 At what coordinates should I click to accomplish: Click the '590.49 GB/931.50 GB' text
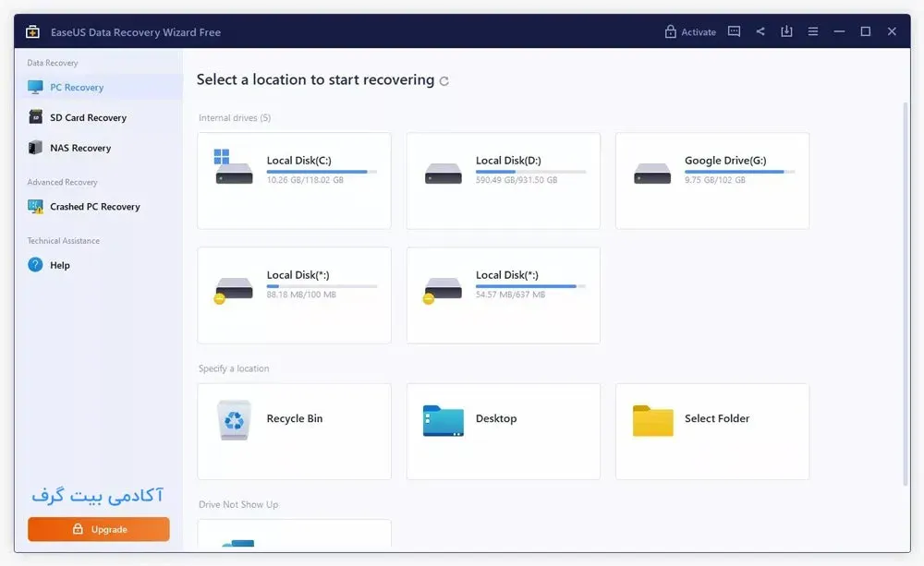pyautogui.click(x=517, y=180)
